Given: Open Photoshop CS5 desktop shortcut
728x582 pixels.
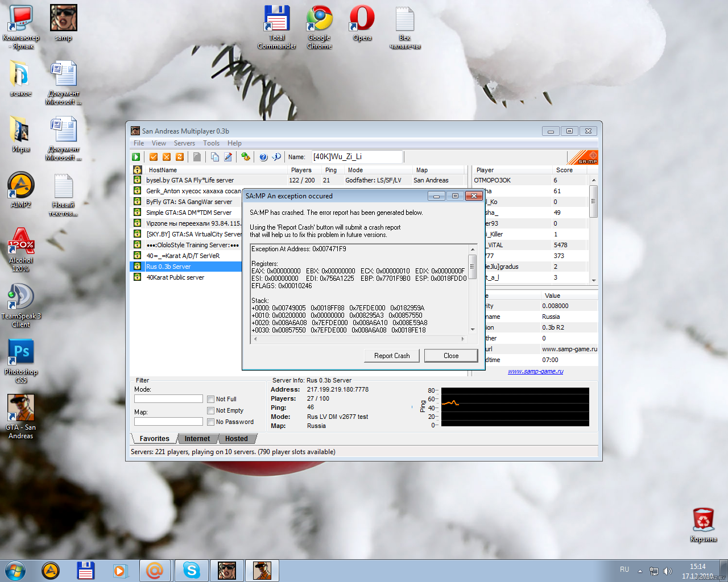Looking at the screenshot, I should 21,360.
